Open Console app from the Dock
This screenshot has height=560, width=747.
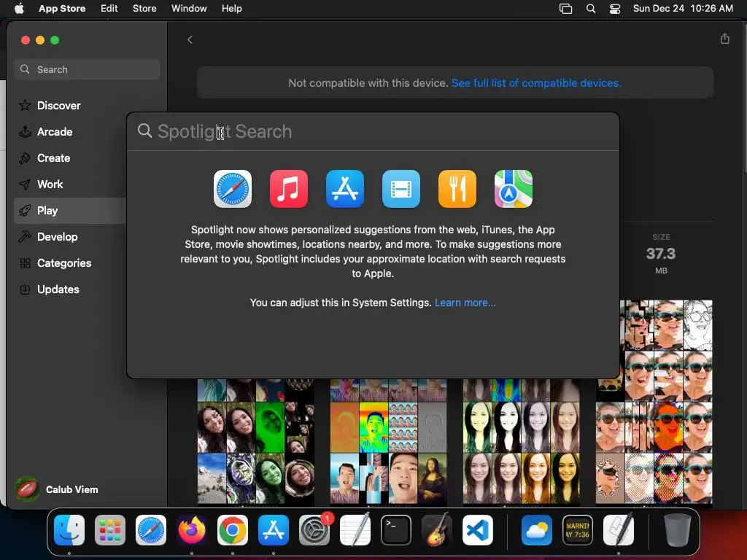(578, 530)
